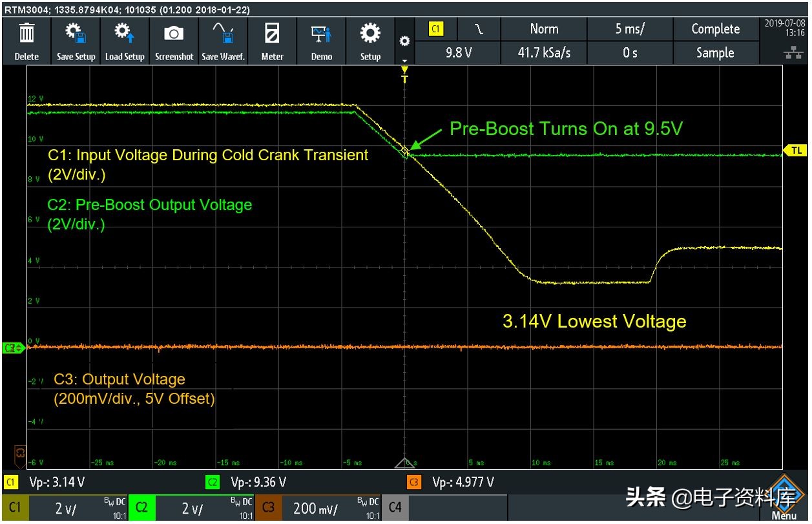This screenshot has width=812, height=524.
Task: Set the 9.8 V trigger level
Action: click(457, 53)
